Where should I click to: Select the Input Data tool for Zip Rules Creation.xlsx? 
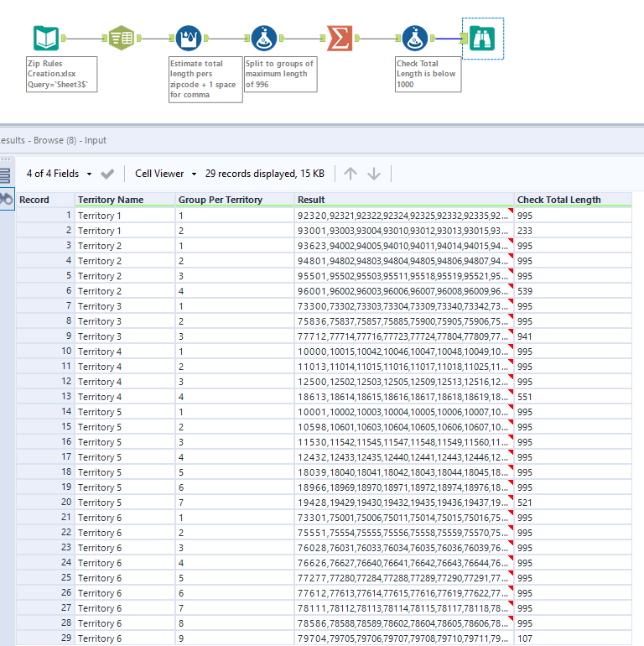click(45, 39)
